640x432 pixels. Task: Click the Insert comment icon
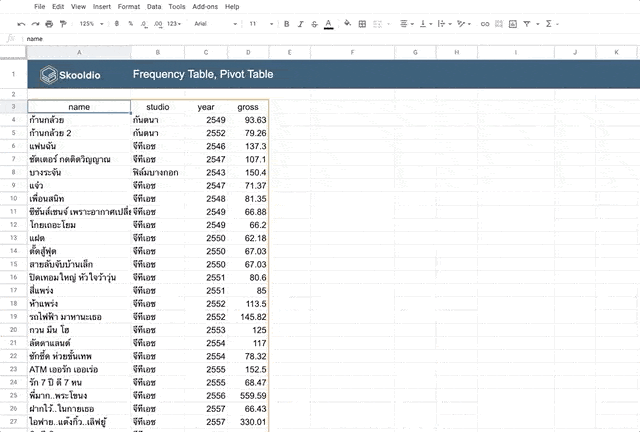499,24
